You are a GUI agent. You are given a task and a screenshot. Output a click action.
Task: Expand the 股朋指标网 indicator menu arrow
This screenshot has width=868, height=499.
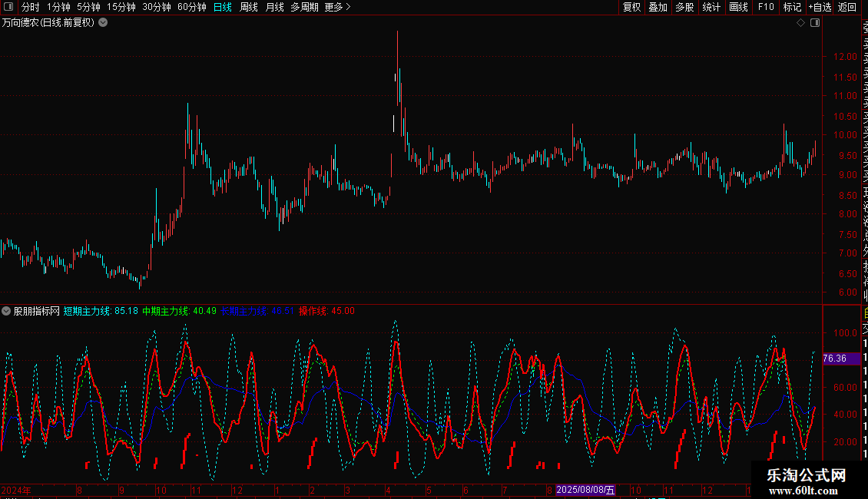click(6, 311)
